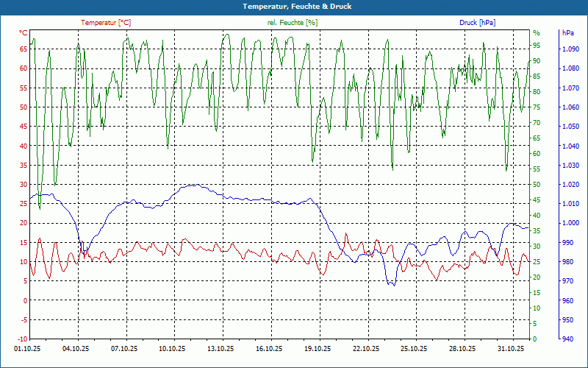Pick the 04.10.25 date on time axis

(76, 349)
